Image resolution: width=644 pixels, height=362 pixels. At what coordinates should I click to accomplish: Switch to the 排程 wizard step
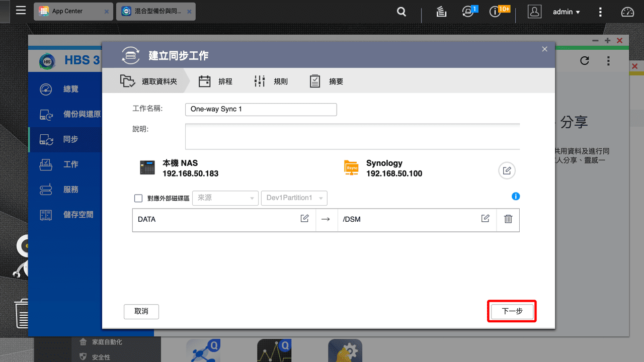pos(221,80)
